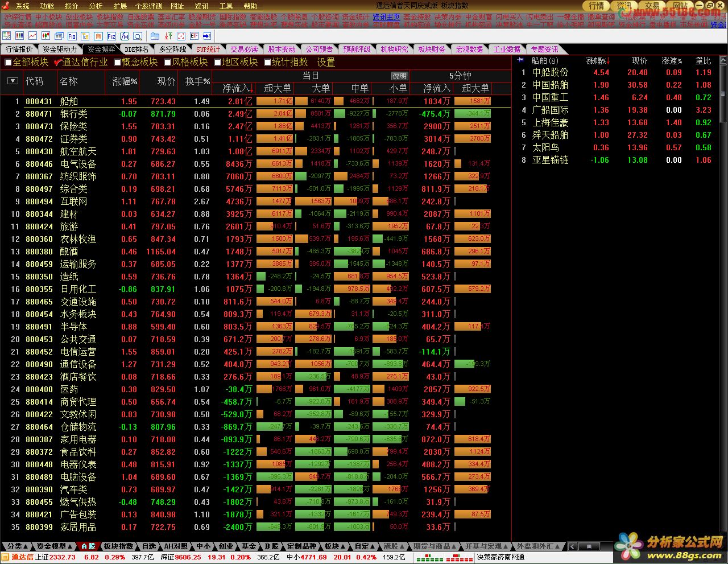Click the 保险类 row 5分钟 超大单 bar

[x=473, y=126]
